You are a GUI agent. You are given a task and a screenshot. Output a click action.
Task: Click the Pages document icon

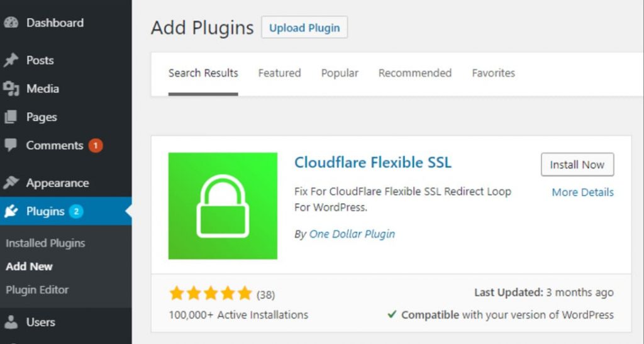point(11,117)
